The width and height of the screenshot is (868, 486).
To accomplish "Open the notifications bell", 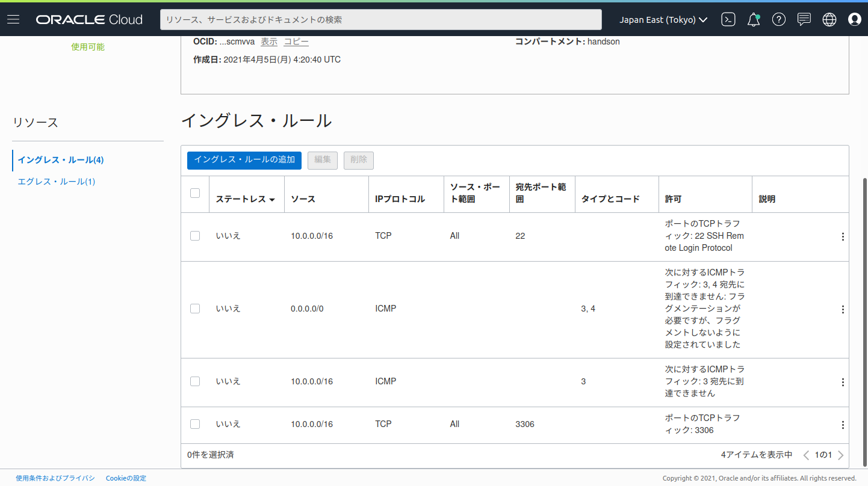I will [x=754, y=20].
